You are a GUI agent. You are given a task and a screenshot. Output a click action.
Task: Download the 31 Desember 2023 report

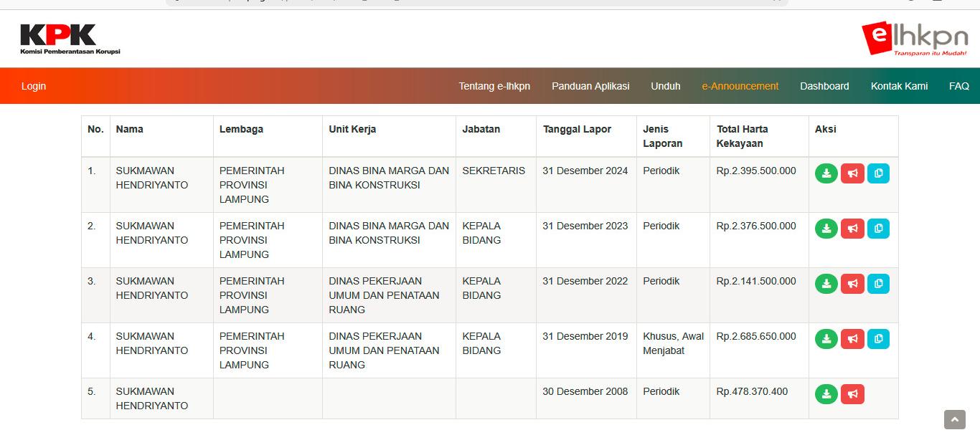tap(826, 229)
